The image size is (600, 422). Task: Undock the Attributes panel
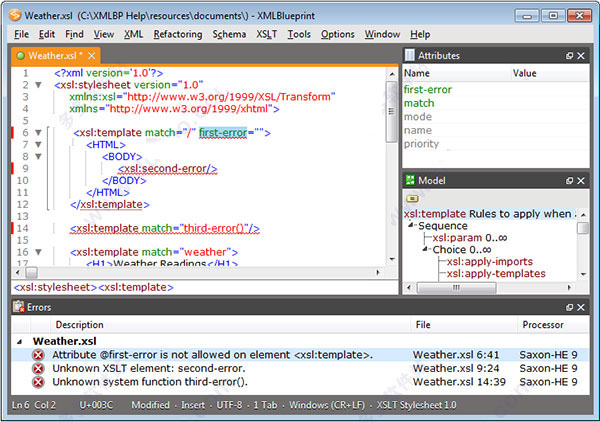pos(570,56)
